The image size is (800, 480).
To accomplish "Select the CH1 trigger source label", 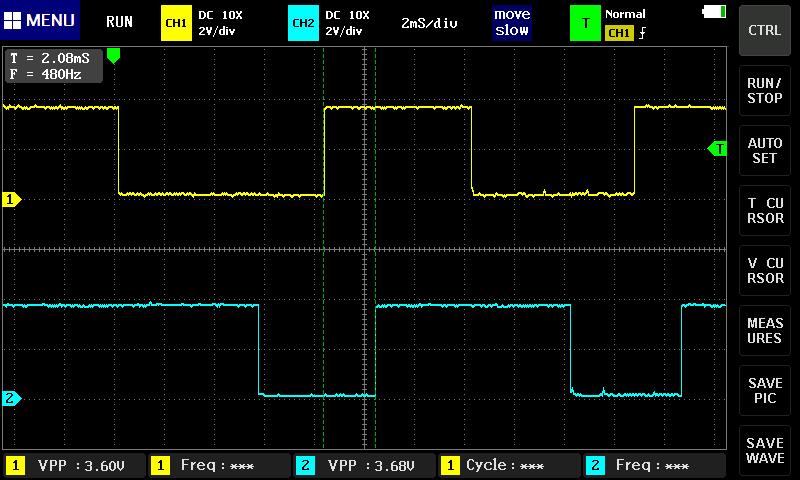I will coord(619,33).
